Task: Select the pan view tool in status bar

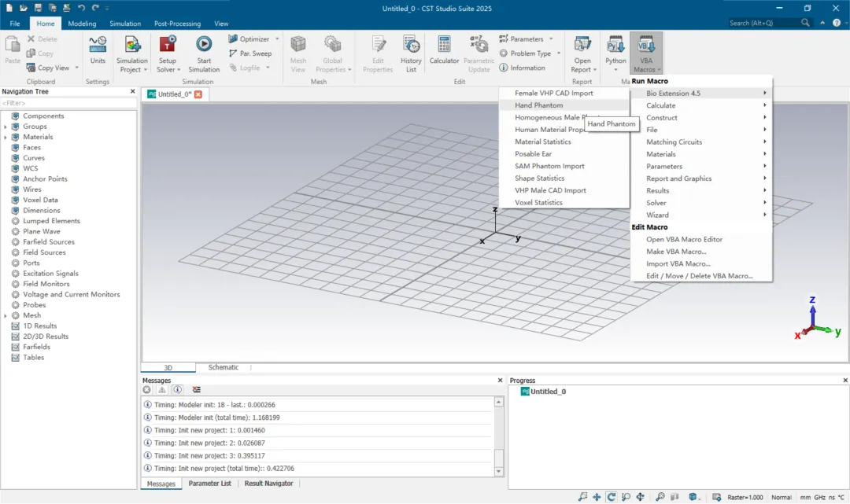Action: (597, 497)
